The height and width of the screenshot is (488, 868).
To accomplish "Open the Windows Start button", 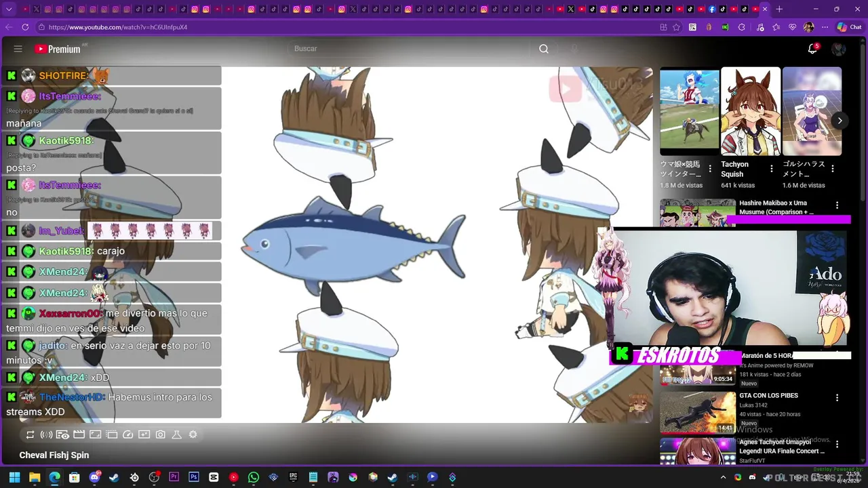I will pyautogui.click(x=14, y=477).
